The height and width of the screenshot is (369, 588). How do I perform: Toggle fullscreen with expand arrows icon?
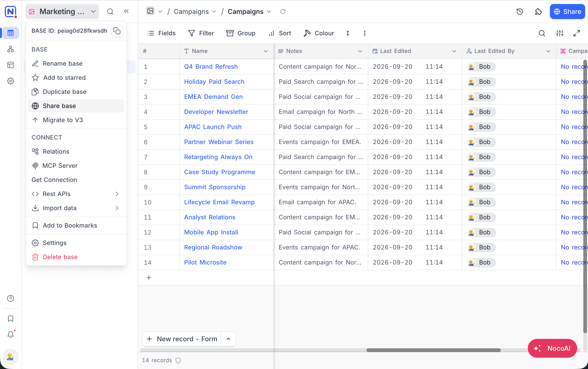(x=576, y=33)
